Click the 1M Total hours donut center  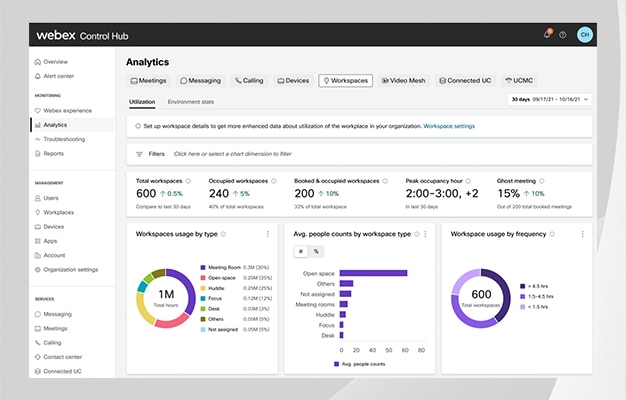166,298
